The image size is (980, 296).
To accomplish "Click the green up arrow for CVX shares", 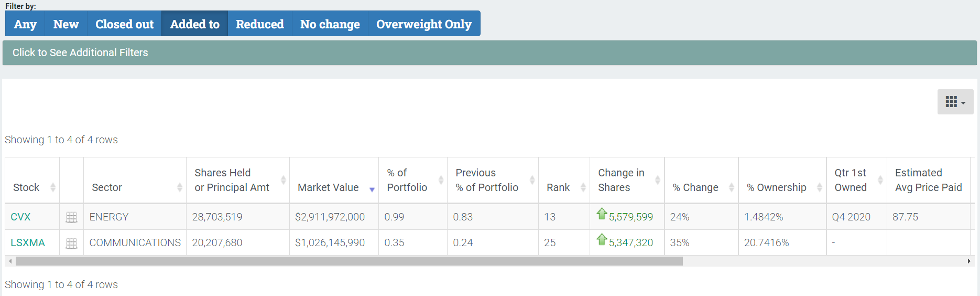I will pyautogui.click(x=602, y=214).
